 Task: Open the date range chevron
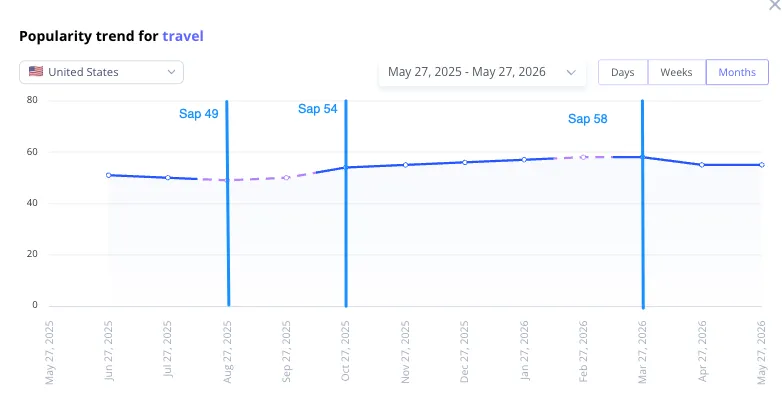(x=571, y=72)
